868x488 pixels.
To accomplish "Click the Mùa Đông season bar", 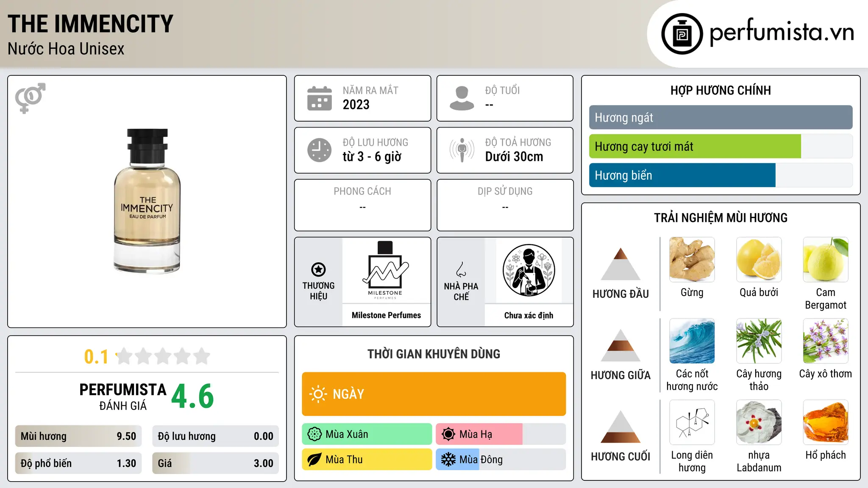I will pyautogui.click(x=501, y=460).
